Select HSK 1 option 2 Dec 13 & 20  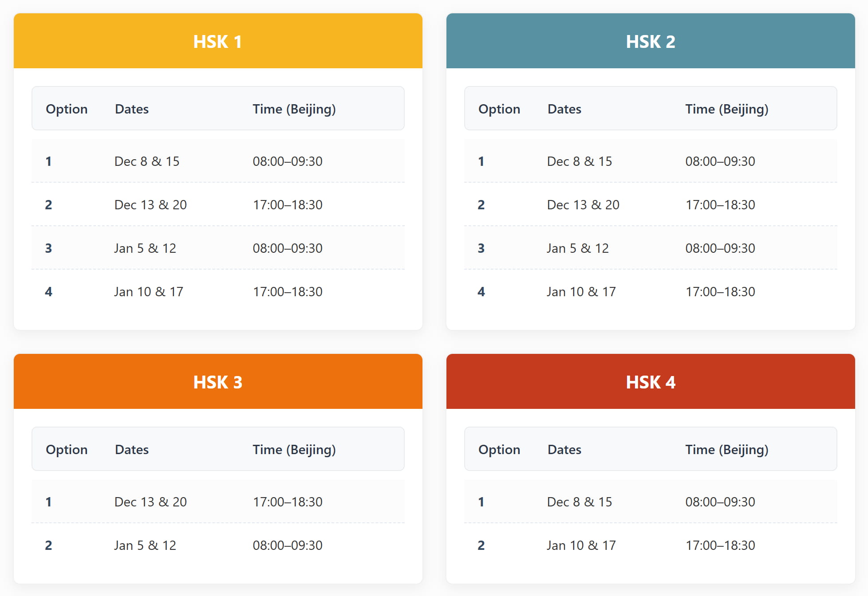point(150,204)
